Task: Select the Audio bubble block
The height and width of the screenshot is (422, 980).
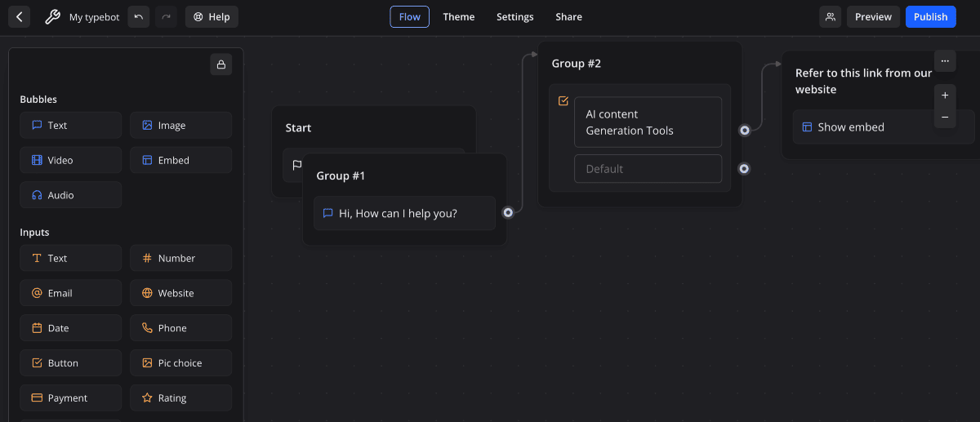Action: pos(70,195)
